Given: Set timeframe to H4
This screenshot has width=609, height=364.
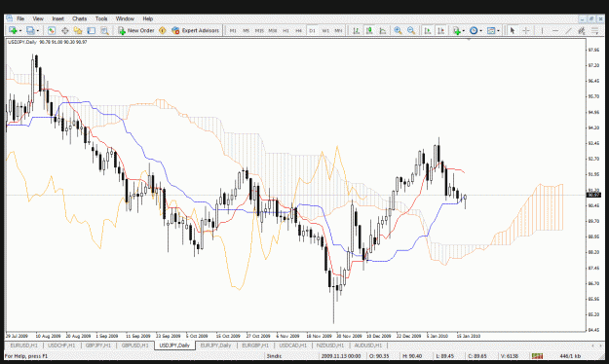Looking at the screenshot, I should [299, 30].
